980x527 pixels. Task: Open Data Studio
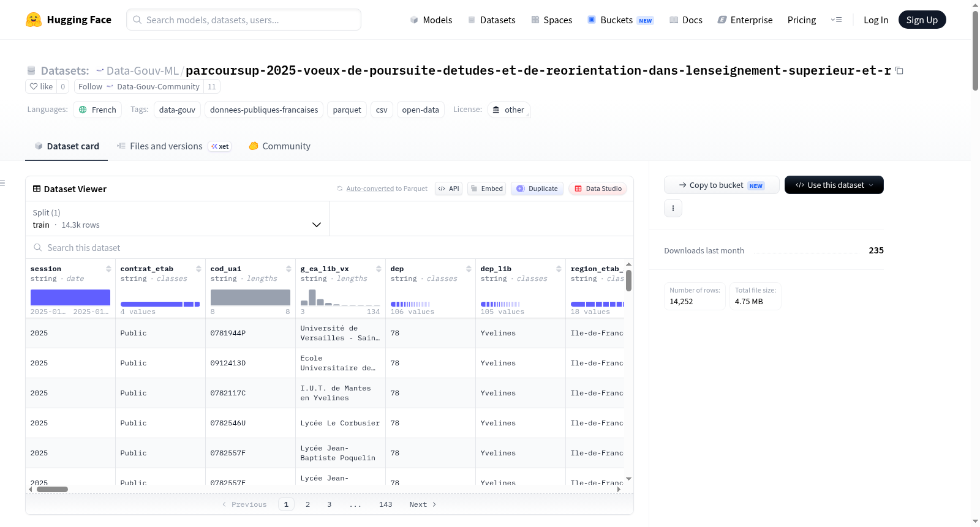[598, 189]
